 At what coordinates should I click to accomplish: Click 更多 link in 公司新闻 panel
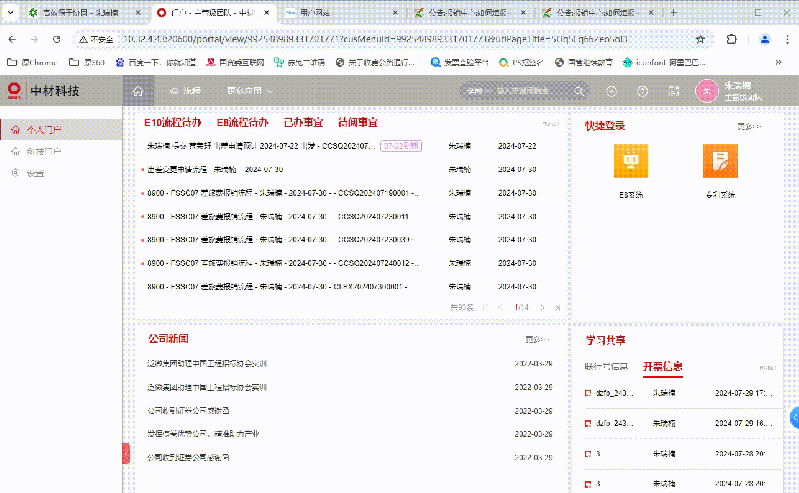tap(537, 339)
